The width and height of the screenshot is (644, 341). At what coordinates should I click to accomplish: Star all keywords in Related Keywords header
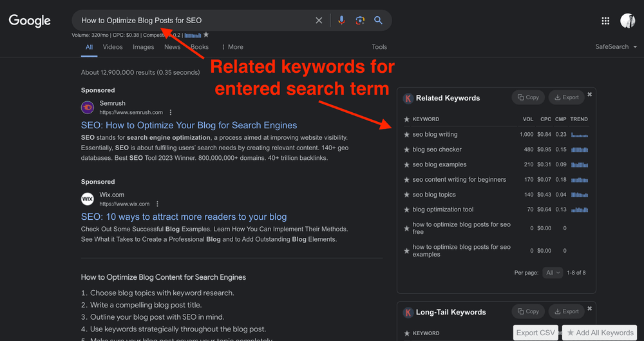click(406, 119)
